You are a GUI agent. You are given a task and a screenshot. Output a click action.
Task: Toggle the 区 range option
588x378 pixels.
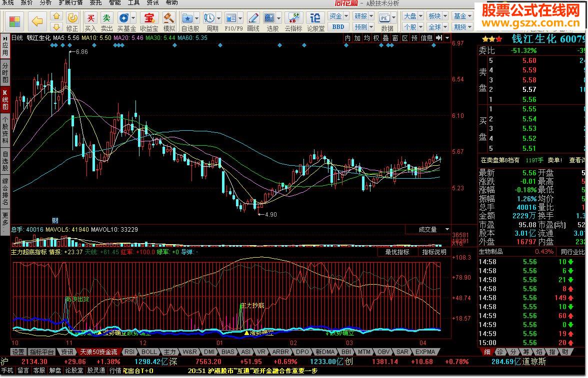pos(404,38)
